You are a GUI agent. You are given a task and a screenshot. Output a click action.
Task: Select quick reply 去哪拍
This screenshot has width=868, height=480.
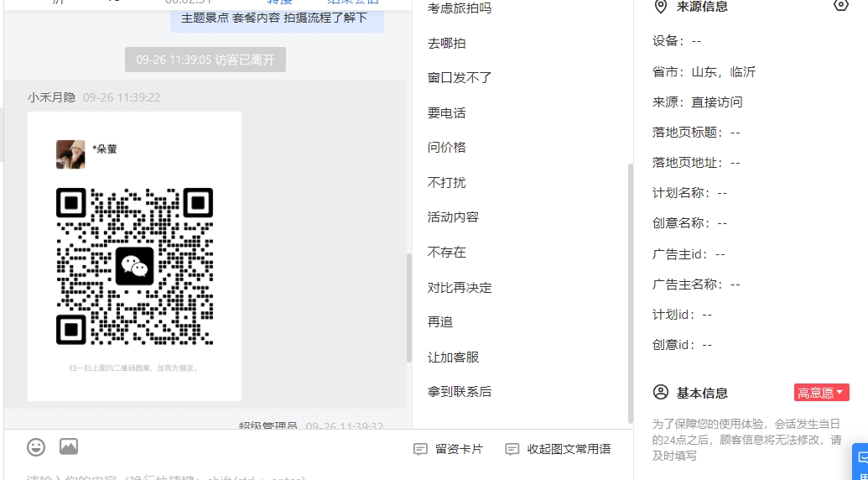click(x=447, y=43)
